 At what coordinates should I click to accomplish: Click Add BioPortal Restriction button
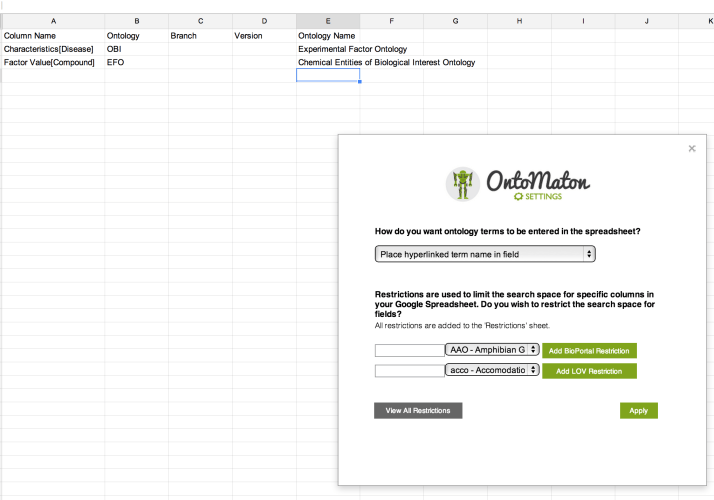coord(589,351)
